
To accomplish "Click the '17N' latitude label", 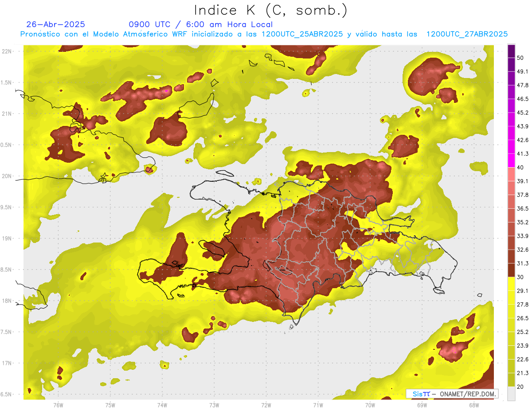I will tap(7, 363).
